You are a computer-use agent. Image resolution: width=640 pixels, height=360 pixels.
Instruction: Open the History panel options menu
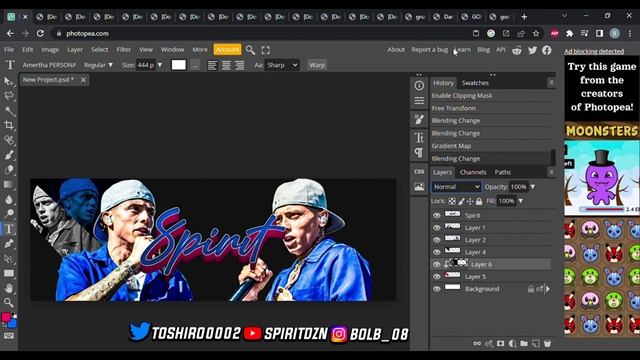[x=551, y=82]
